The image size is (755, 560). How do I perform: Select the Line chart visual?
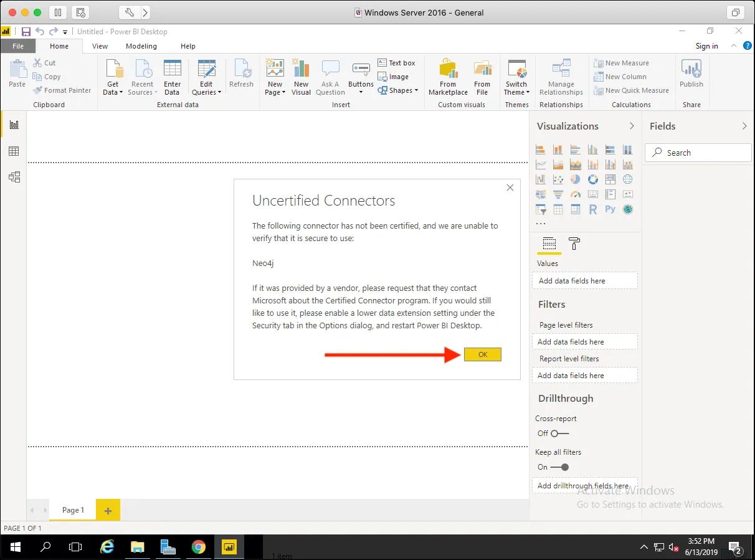541,164
